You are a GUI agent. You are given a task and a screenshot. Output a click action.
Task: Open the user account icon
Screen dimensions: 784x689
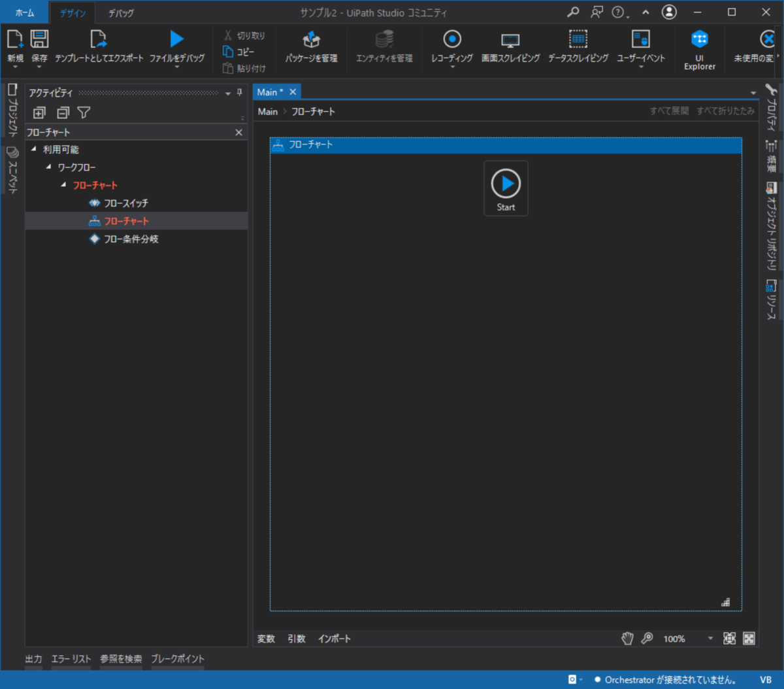click(x=669, y=12)
